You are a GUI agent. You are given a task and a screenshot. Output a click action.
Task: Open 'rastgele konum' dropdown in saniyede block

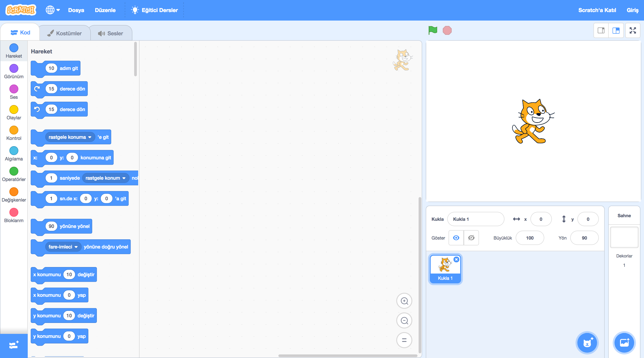click(x=106, y=178)
